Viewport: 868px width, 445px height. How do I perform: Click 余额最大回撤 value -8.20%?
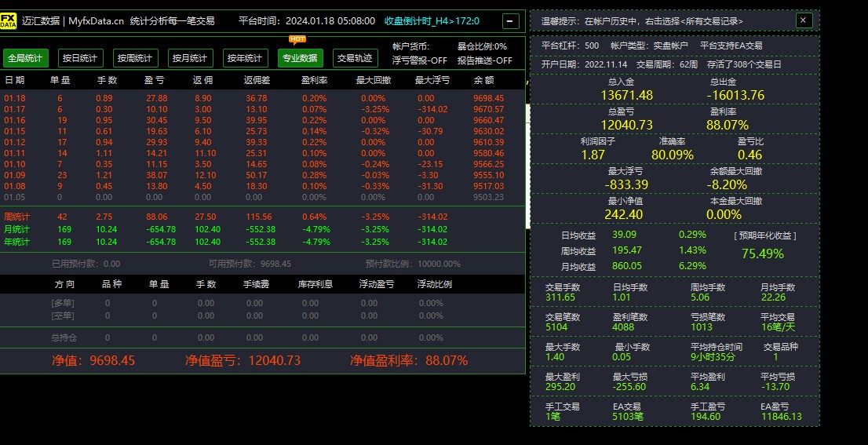[x=727, y=185]
